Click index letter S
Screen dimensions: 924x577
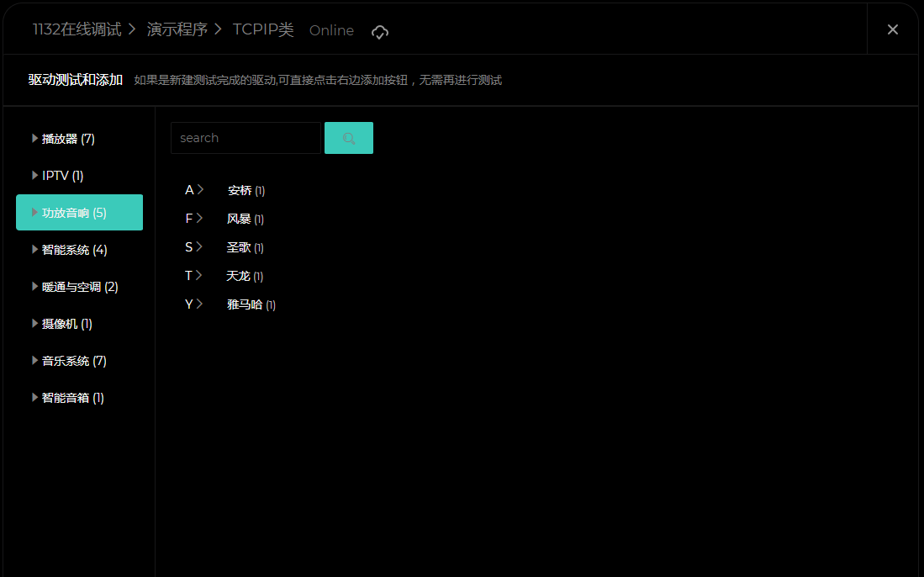(x=189, y=247)
